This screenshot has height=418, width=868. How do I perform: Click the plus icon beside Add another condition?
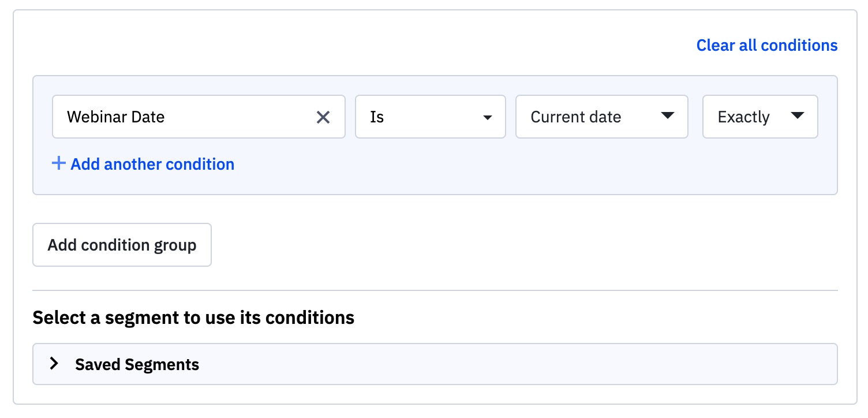tap(58, 163)
